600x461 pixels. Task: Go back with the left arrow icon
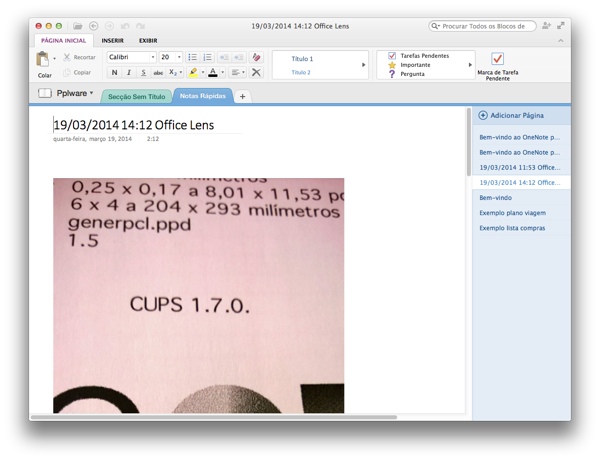pos(93,26)
